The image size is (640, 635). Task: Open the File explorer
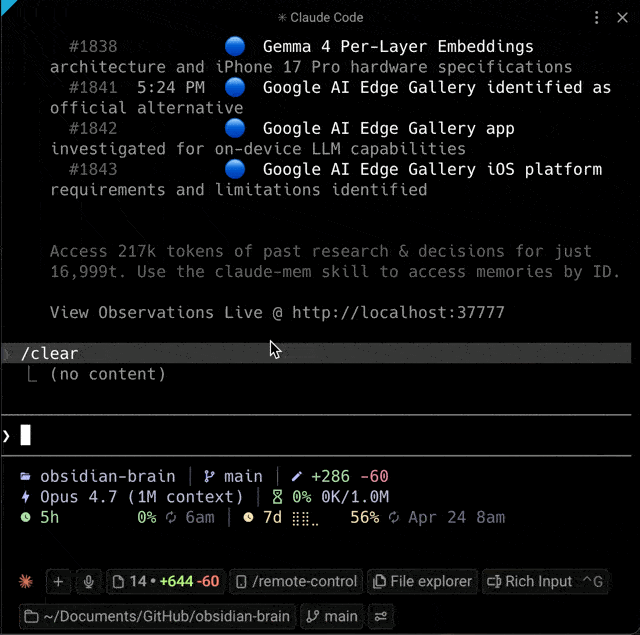(x=422, y=581)
